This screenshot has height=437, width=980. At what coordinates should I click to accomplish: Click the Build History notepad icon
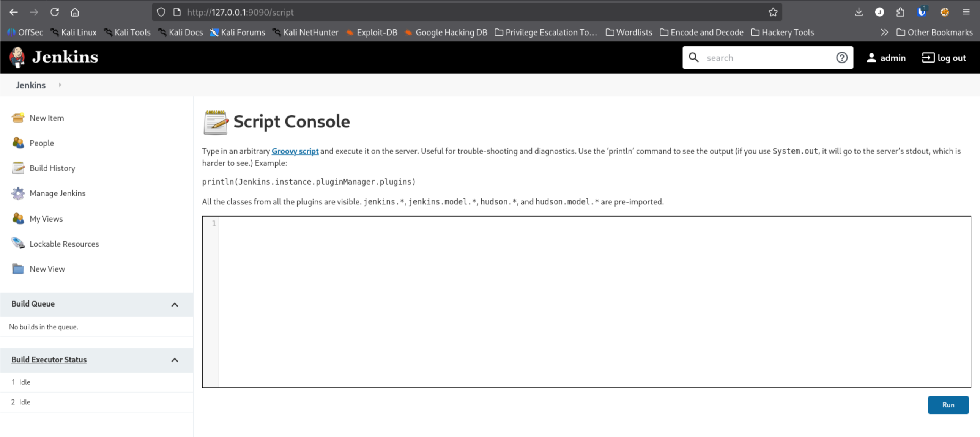[x=18, y=168]
